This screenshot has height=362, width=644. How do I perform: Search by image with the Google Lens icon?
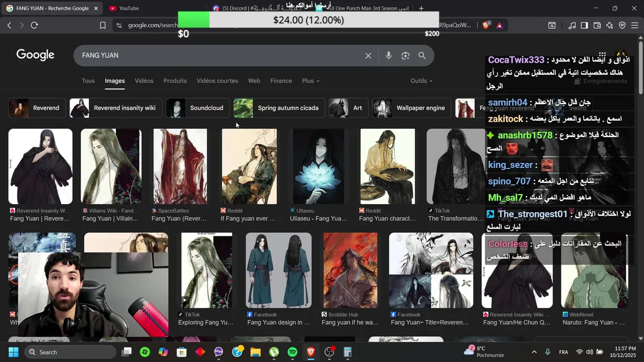click(406, 56)
